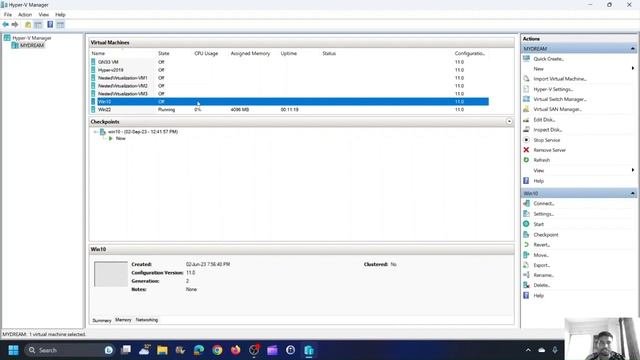Switch to the Summary tab

[x=102, y=320]
